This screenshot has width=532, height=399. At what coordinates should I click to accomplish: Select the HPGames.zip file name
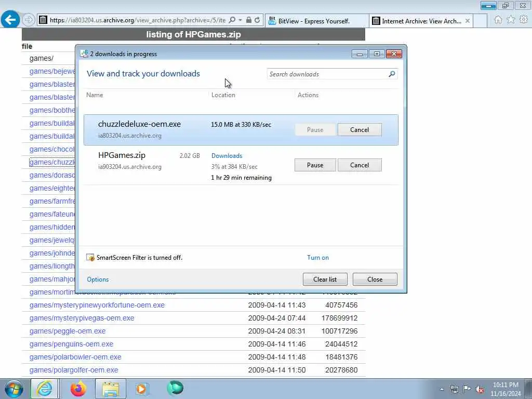[122, 155]
